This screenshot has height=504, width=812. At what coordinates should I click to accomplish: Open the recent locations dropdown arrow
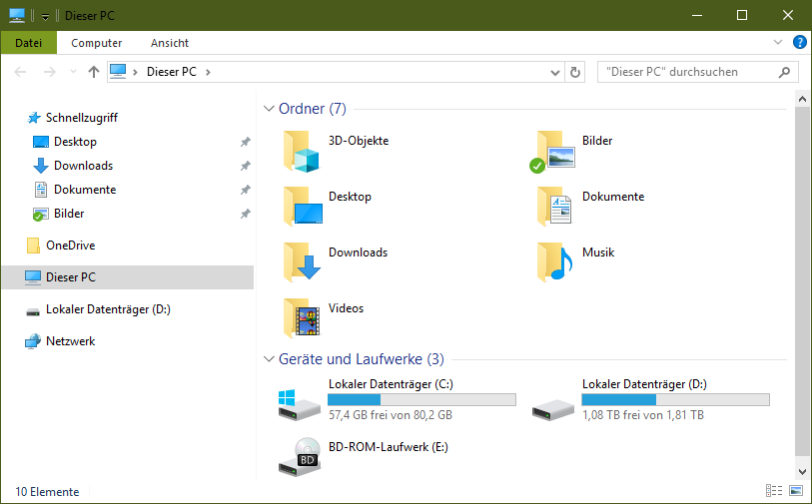tap(73, 72)
